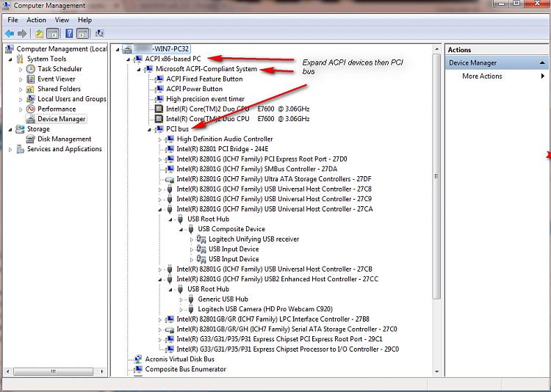551x392 pixels.
Task: Click left pane horizontal scrollbar left arrow
Action: pos(8,371)
